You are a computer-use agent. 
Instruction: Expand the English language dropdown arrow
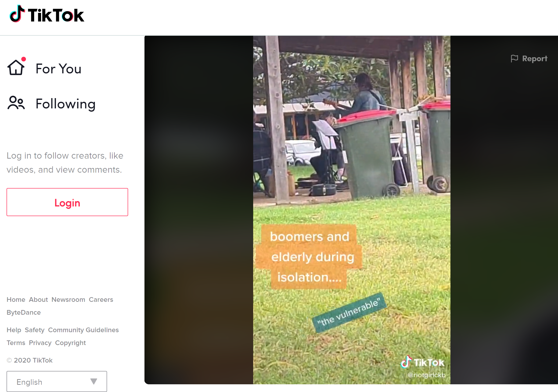click(x=94, y=381)
